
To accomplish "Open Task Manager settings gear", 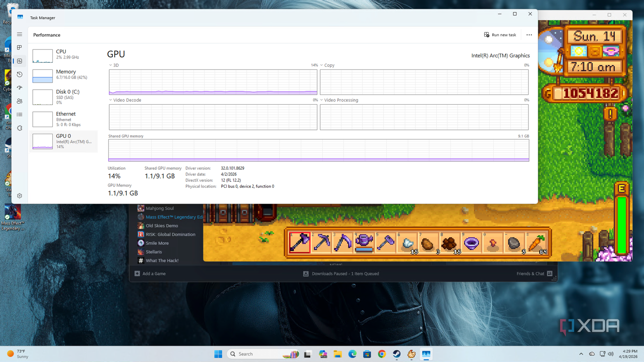I will [20, 196].
